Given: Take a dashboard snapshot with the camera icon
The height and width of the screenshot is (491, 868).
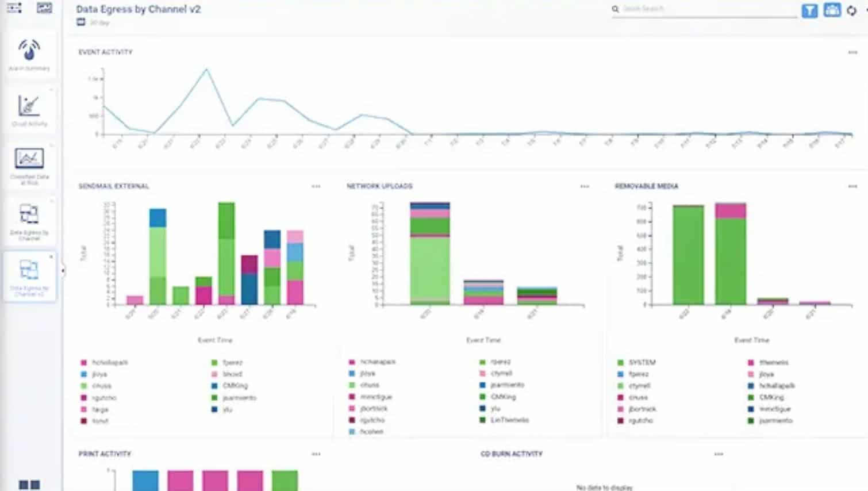Looking at the screenshot, I should (832, 10).
